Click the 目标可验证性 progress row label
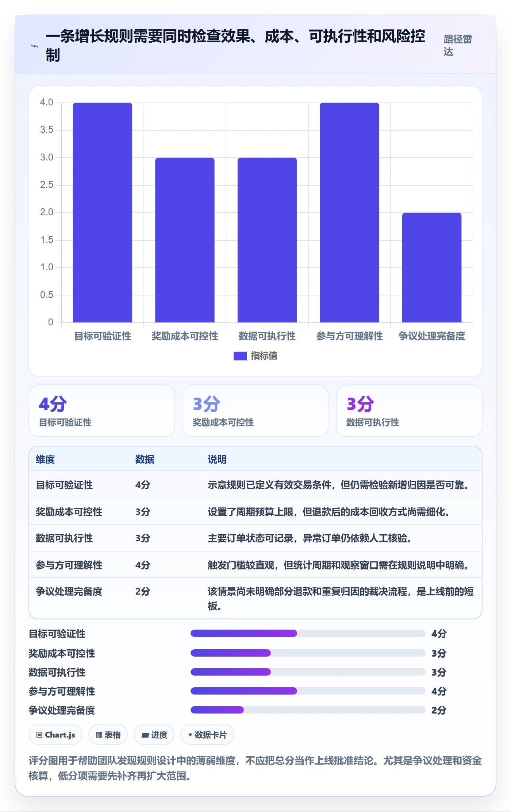Image resolution: width=511 pixels, height=812 pixels. click(x=57, y=634)
